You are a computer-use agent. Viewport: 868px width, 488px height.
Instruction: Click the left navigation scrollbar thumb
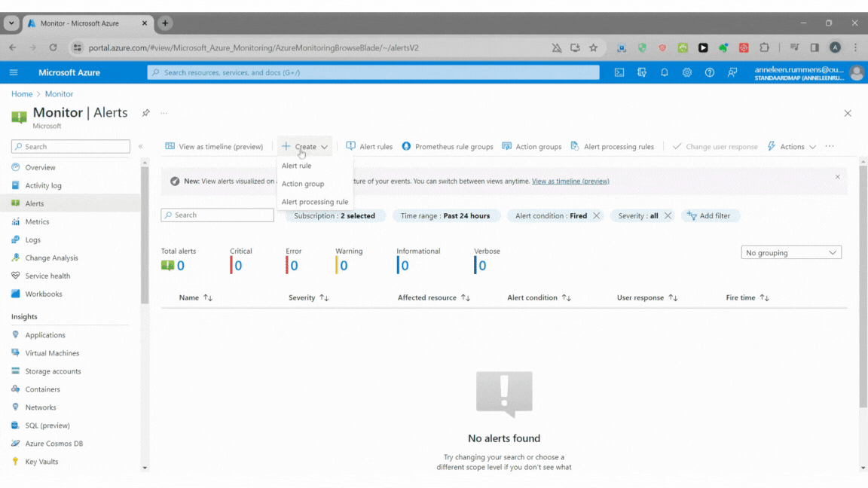tap(145, 235)
